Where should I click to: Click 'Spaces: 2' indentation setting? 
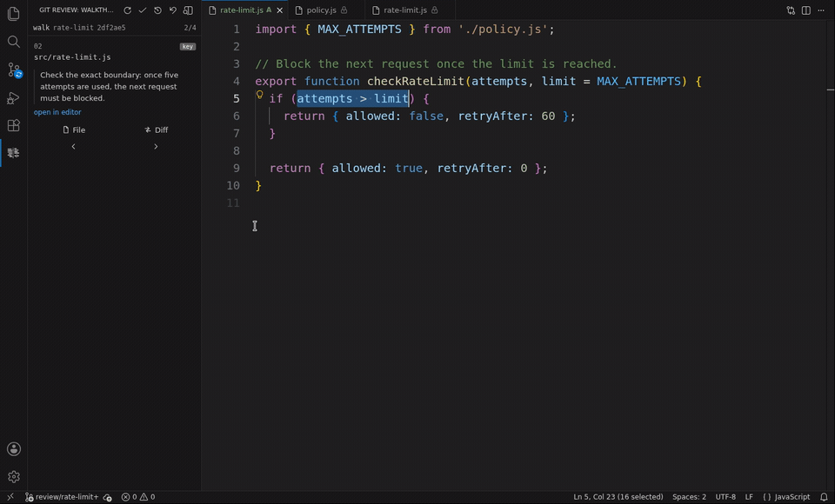pyautogui.click(x=689, y=497)
